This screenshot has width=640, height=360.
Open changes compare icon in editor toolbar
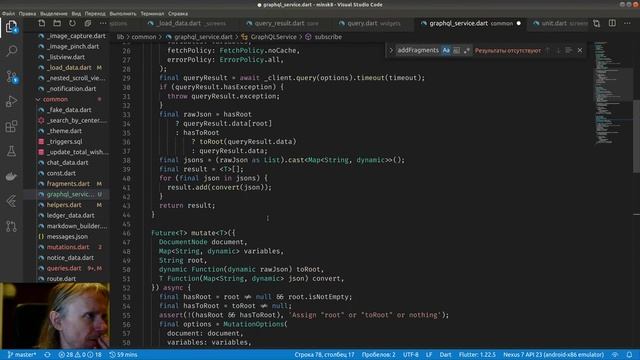point(597,23)
